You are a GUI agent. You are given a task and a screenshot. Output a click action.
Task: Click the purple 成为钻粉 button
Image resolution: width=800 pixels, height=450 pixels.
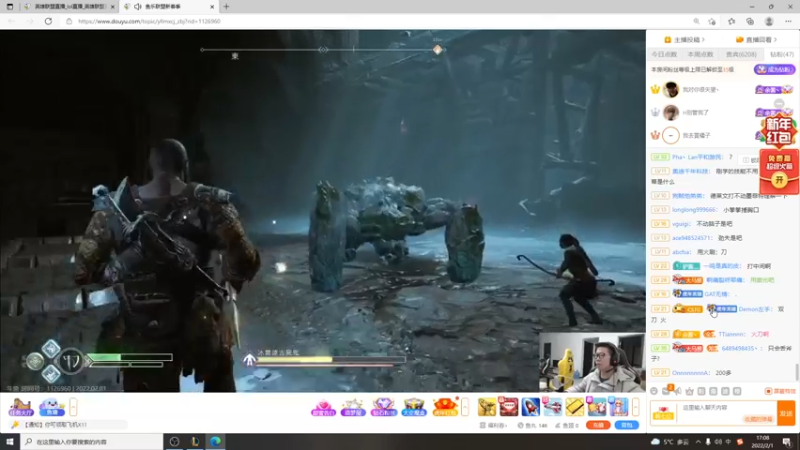[774, 69]
